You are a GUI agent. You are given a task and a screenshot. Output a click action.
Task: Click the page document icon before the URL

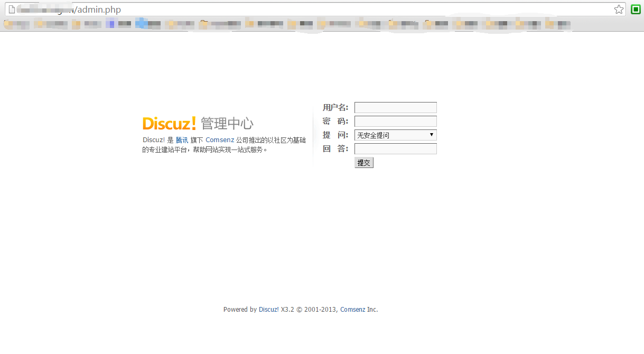11,10
